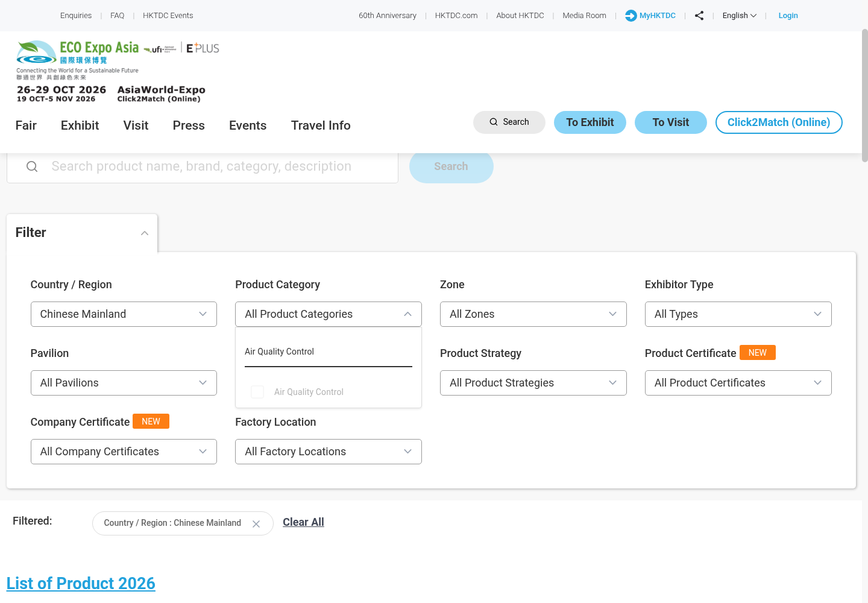
Task: Expand the All Zones dropdown
Action: 533,314
